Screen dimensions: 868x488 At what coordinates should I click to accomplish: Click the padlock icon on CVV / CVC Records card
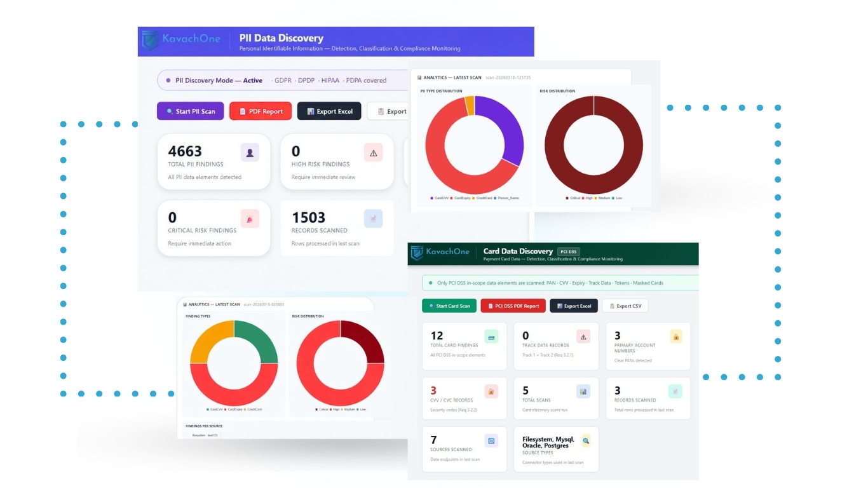(491, 391)
